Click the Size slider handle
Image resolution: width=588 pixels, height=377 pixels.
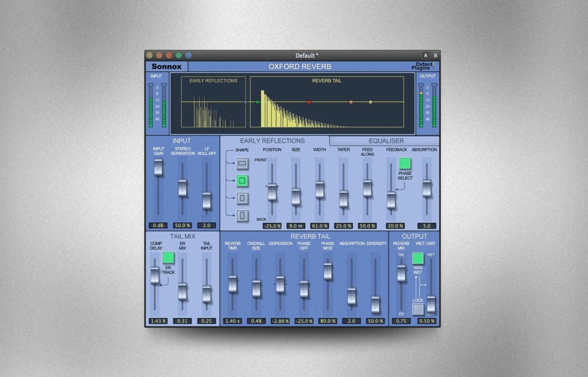click(x=296, y=196)
